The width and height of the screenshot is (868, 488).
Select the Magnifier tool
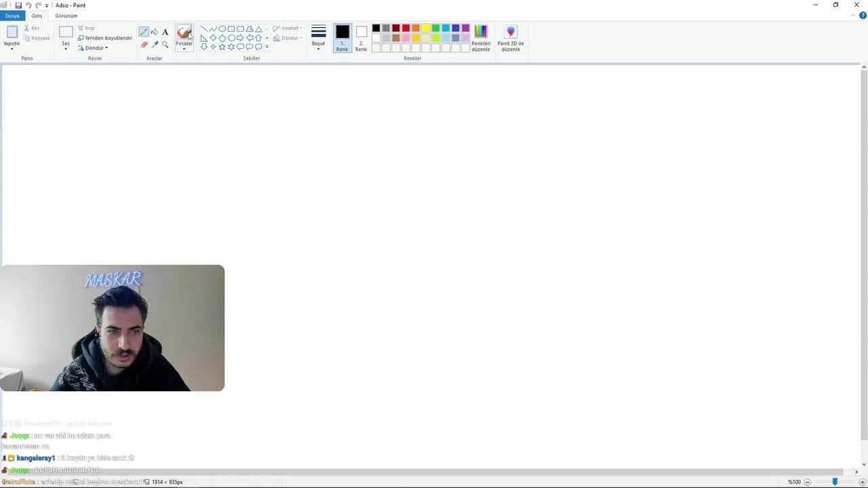point(165,45)
